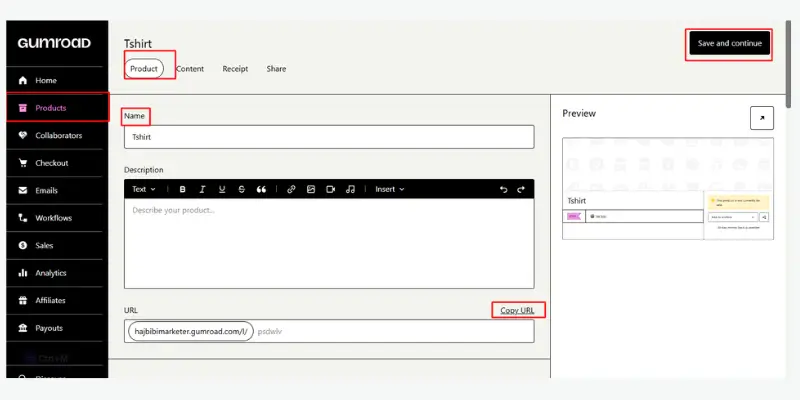Screen dimensions: 800x400
Task: Click the Gumroad logo
Action: point(54,43)
